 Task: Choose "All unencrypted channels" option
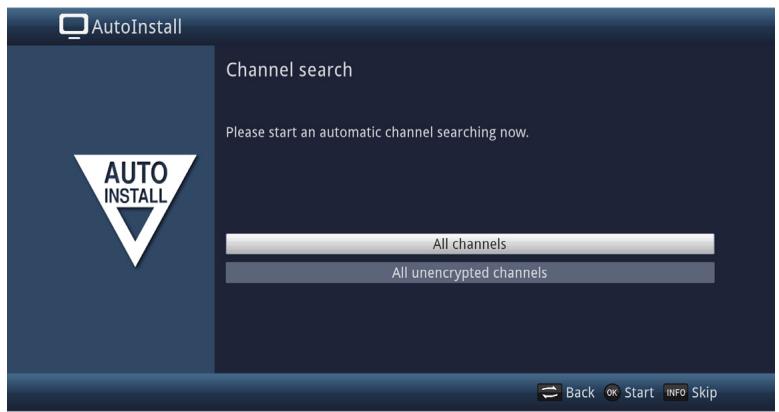point(470,273)
